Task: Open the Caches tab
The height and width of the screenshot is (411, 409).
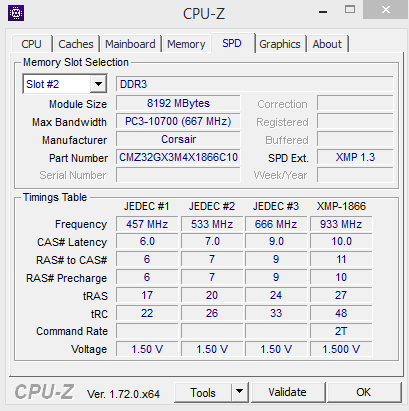Action: click(x=76, y=44)
